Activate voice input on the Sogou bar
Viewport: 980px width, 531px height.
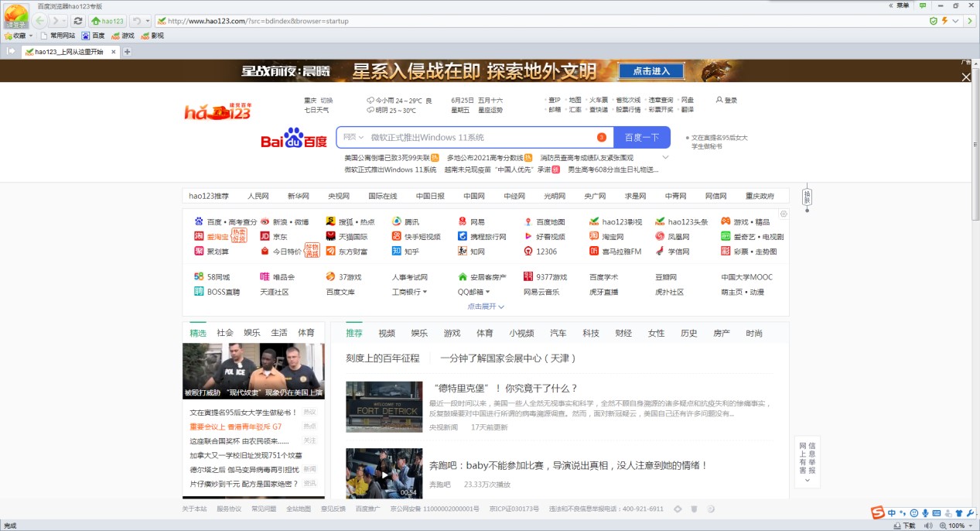tap(924, 512)
